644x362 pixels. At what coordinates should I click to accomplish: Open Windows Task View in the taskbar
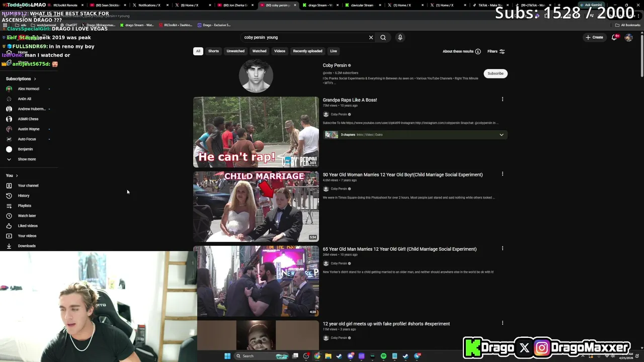295,356
